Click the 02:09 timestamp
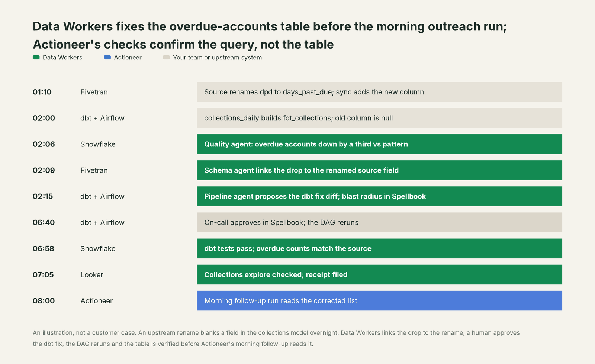The image size is (595, 364). (x=44, y=170)
